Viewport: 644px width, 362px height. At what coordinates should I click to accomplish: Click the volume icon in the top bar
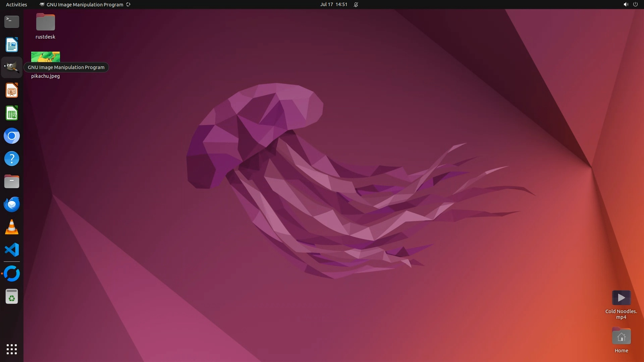pos(626,4)
